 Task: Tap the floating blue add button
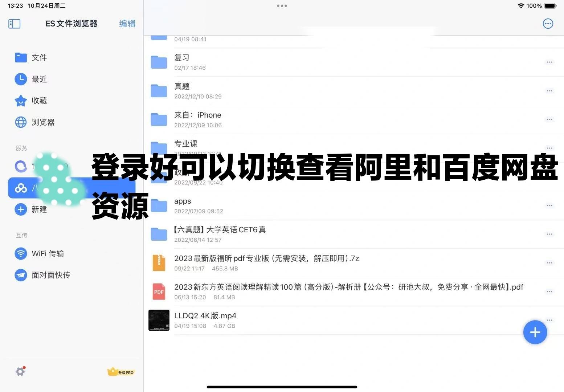[x=535, y=332]
